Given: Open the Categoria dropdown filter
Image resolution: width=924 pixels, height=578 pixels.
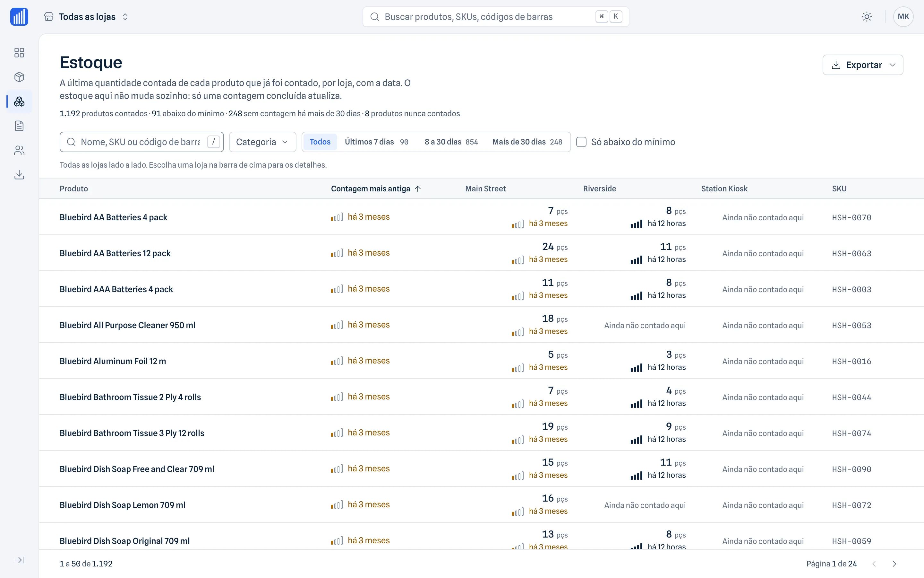Looking at the screenshot, I should click(262, 142).
